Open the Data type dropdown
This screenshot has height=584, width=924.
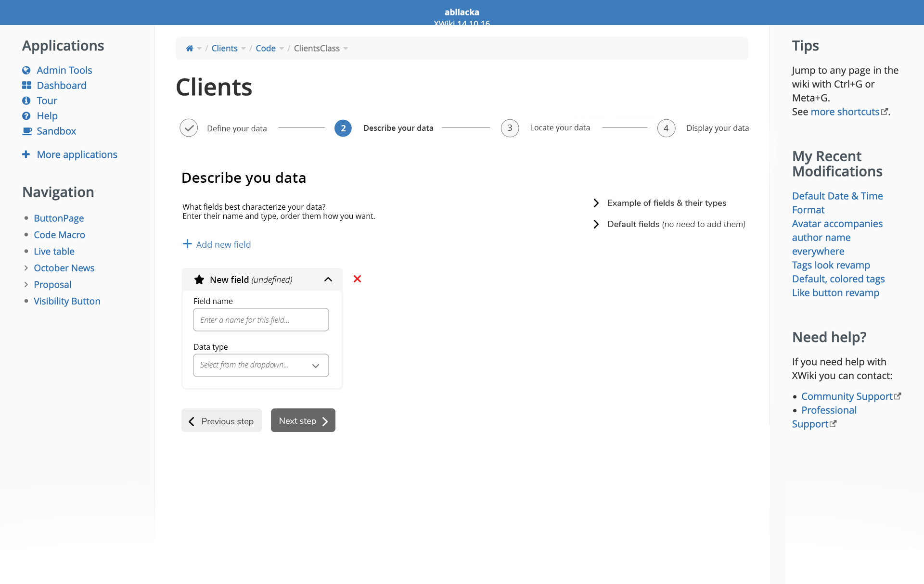(x=261, y=365)
